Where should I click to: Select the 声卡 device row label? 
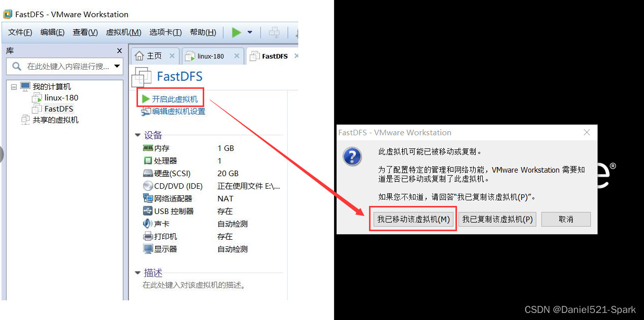click(x=162, y=224)
